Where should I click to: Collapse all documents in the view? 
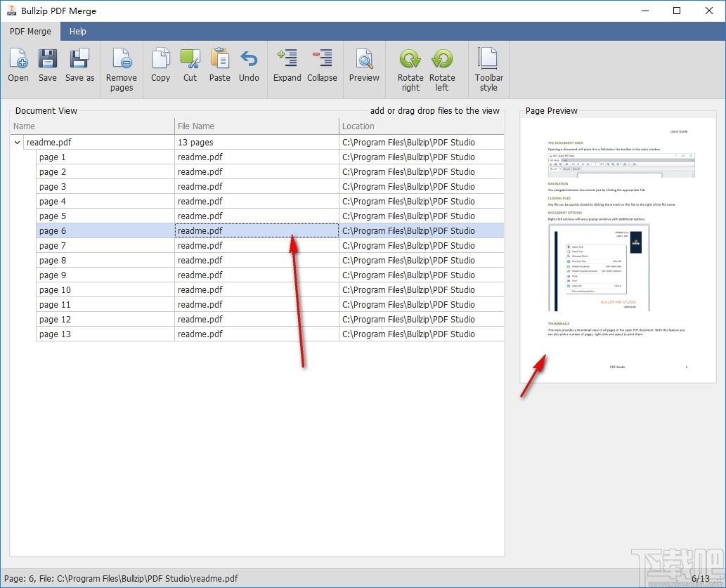coord(323,65)
